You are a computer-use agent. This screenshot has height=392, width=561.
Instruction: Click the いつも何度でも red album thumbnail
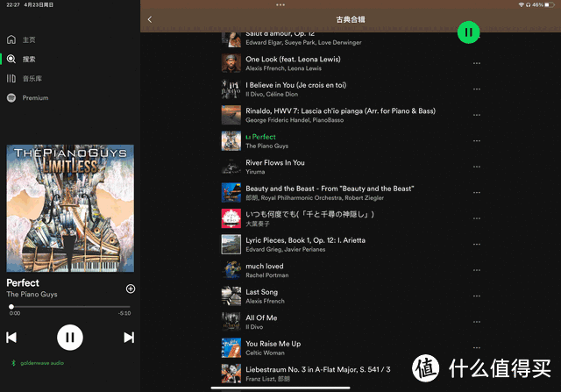pyautogui.click(x=231, y=218)
